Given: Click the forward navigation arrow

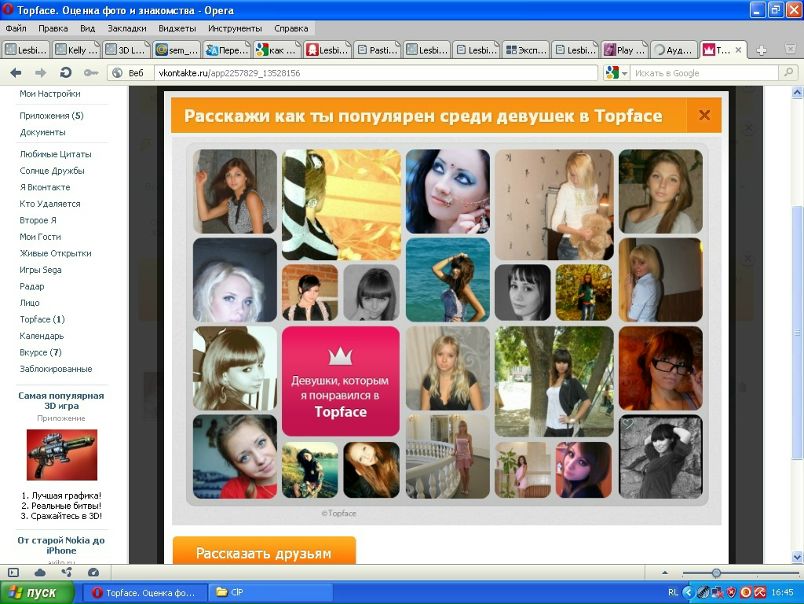Looking at the screenshot, I should click(41, 73).
